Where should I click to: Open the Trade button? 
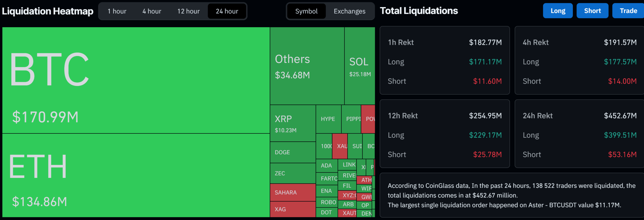pos(628,11)
